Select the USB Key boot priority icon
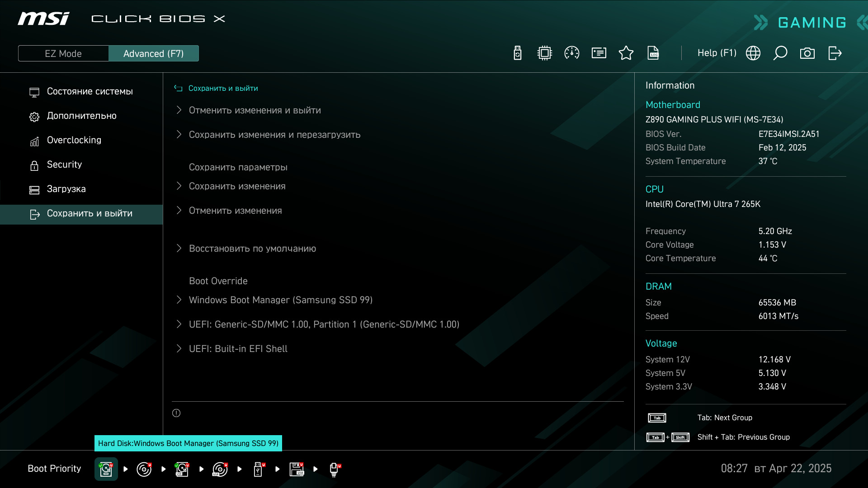 pyautogui.click(x=259, y=469)
